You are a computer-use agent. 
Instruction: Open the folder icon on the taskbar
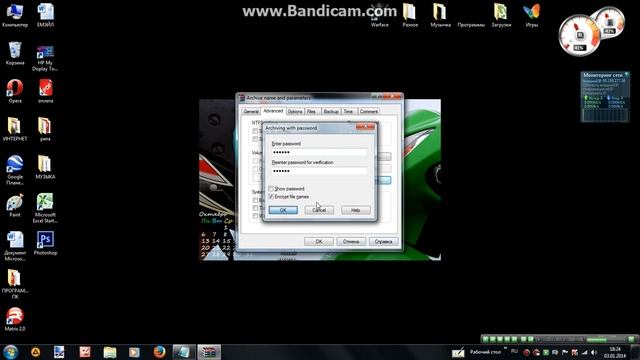coord(109,352)
